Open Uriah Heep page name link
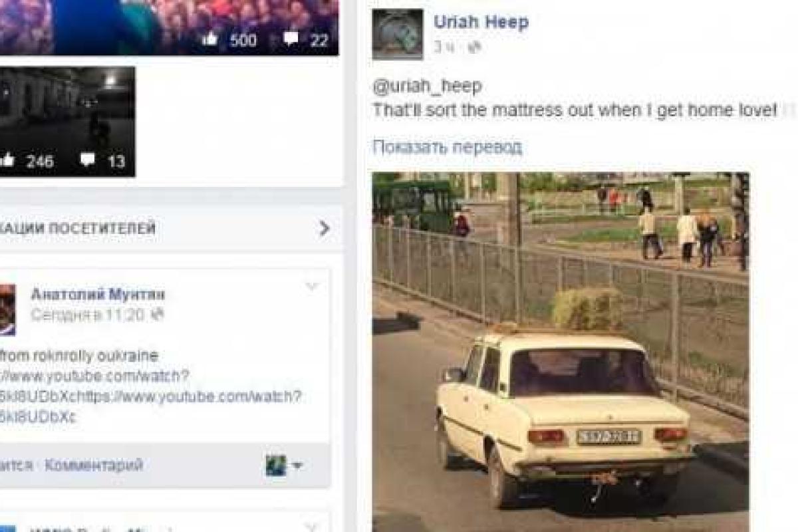798x532 pixels. click(x=481, y=21)
